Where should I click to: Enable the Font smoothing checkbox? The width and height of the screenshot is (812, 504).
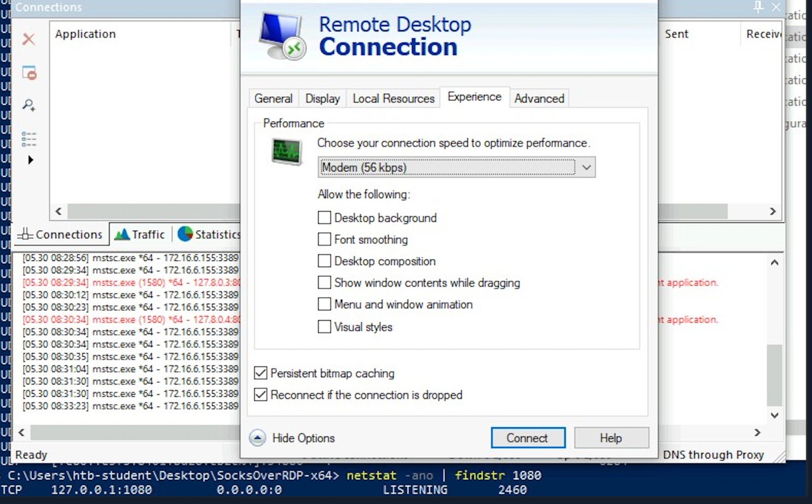[324, 239]
